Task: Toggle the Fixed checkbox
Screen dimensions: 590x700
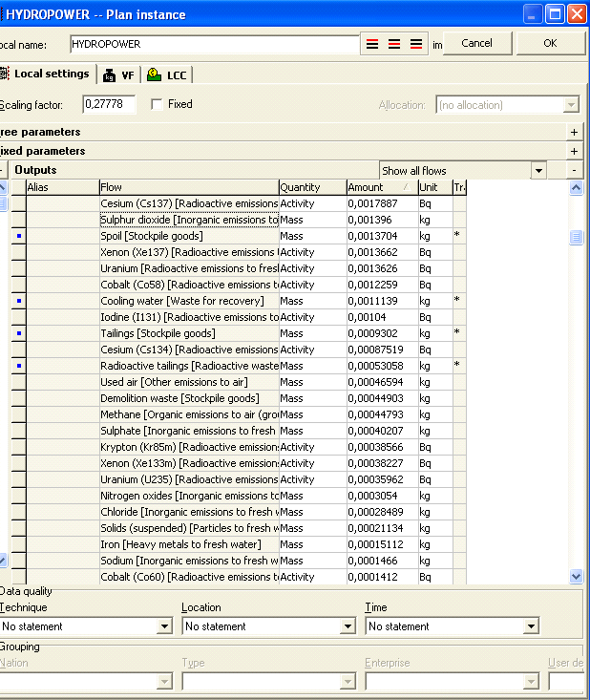Action: tap(157, 104)
